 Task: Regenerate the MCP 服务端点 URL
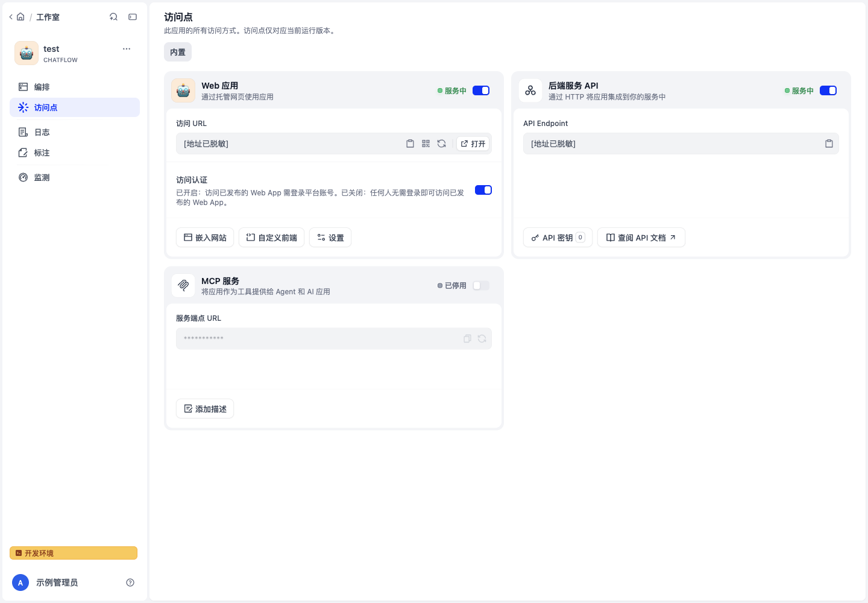pyautogui.click(x=482, y=338)
